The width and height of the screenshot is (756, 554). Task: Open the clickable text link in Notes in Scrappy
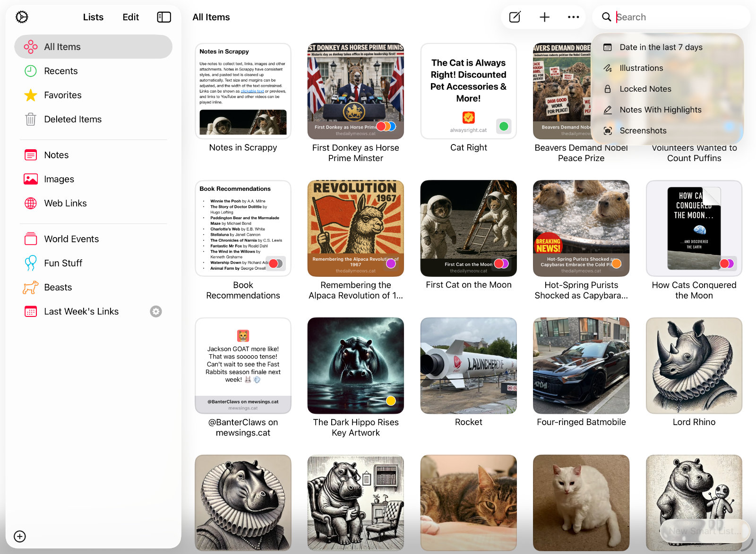click(x=253, y=91)
